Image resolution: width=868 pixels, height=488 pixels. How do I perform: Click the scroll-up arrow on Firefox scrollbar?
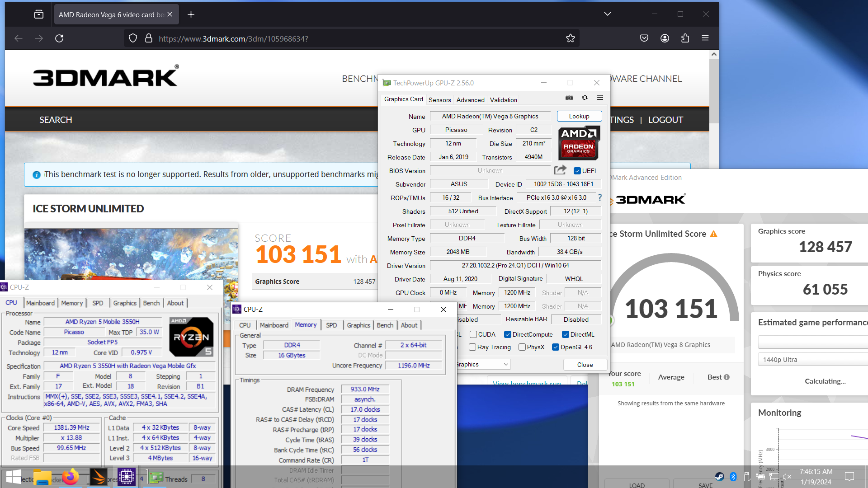tap(714, 54)
